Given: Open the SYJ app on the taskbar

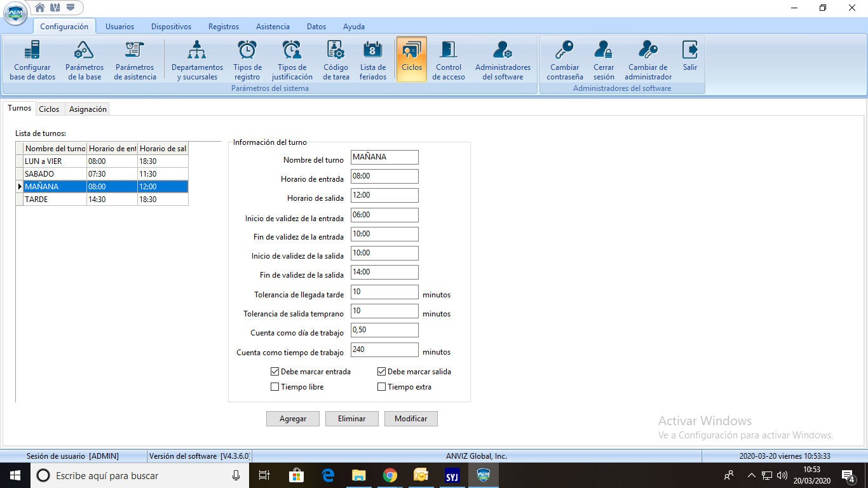Looking at the screenshot, I should coord(452,475).
